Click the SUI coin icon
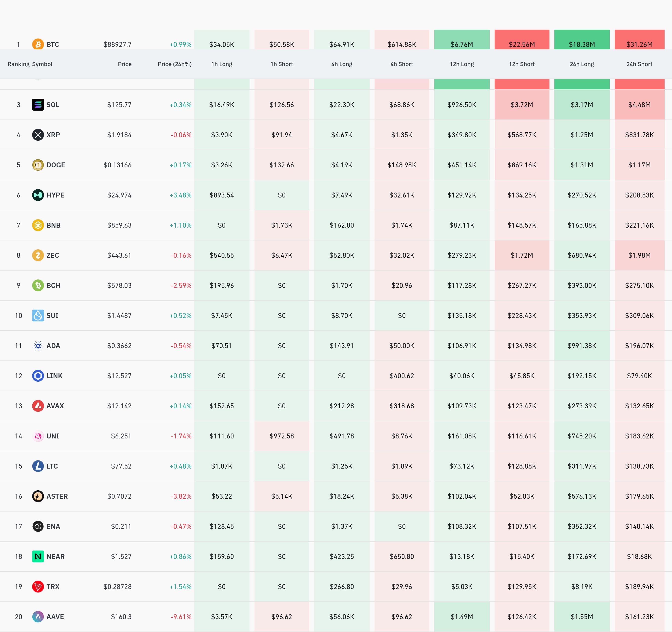The width and height of the screenshot is (672, 632). click(x=38, y=316)
